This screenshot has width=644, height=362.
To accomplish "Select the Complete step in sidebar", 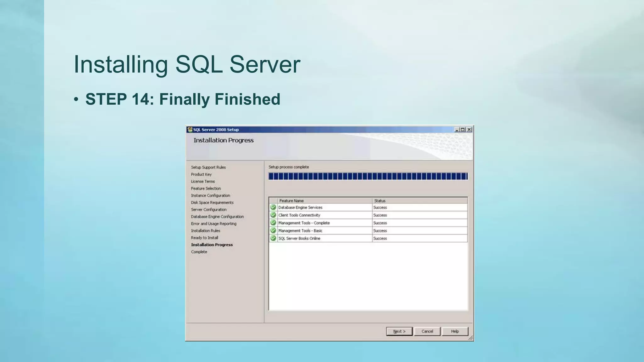I will (x=199, y=252).
